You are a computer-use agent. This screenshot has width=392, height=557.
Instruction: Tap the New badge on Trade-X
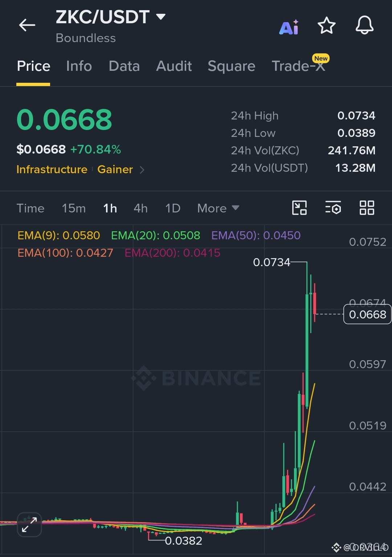[x=321, y=58]
